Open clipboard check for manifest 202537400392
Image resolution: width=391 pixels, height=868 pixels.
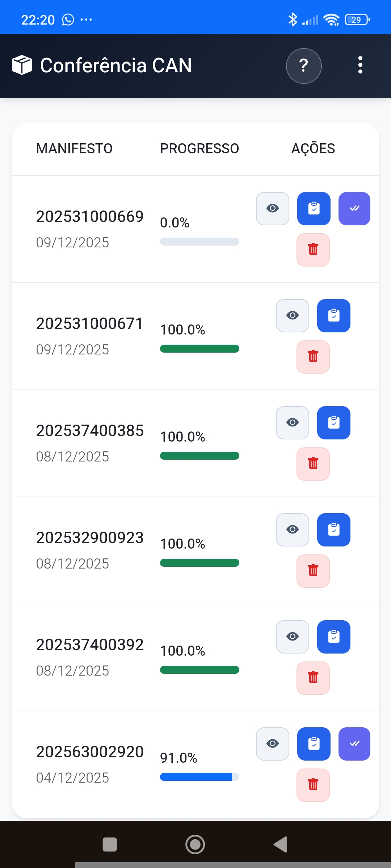click(333, 637)
